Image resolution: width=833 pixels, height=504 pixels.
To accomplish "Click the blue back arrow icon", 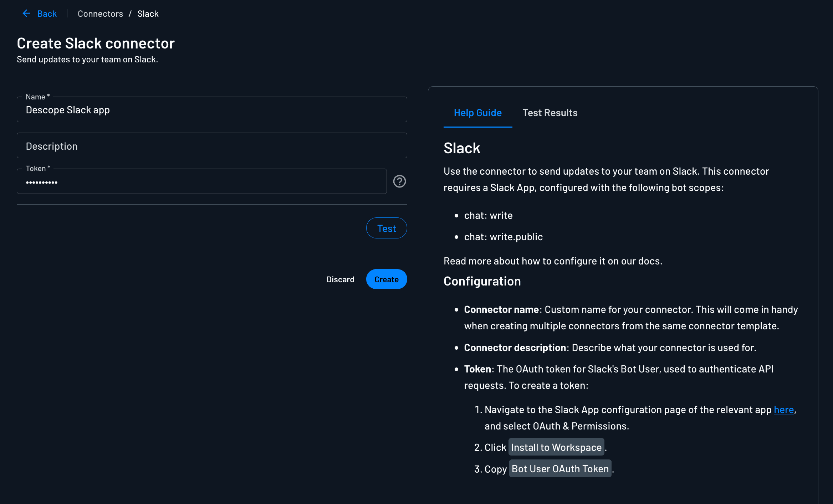I will (26, 13).
